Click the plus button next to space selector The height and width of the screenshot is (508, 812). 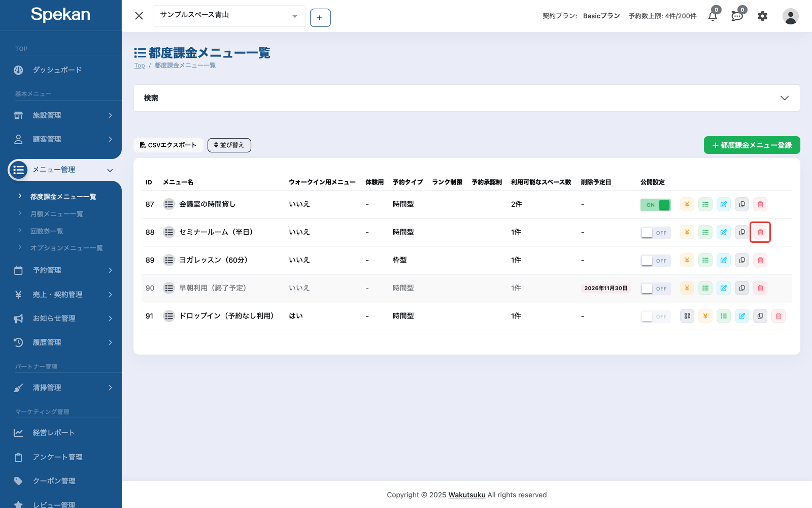click(x=320, y=18)
